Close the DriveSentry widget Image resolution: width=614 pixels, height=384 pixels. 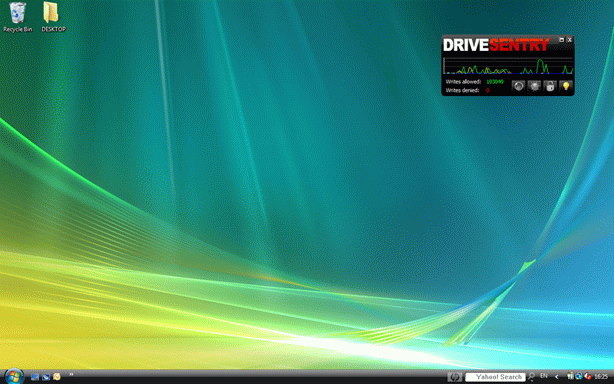coord(570,40)
